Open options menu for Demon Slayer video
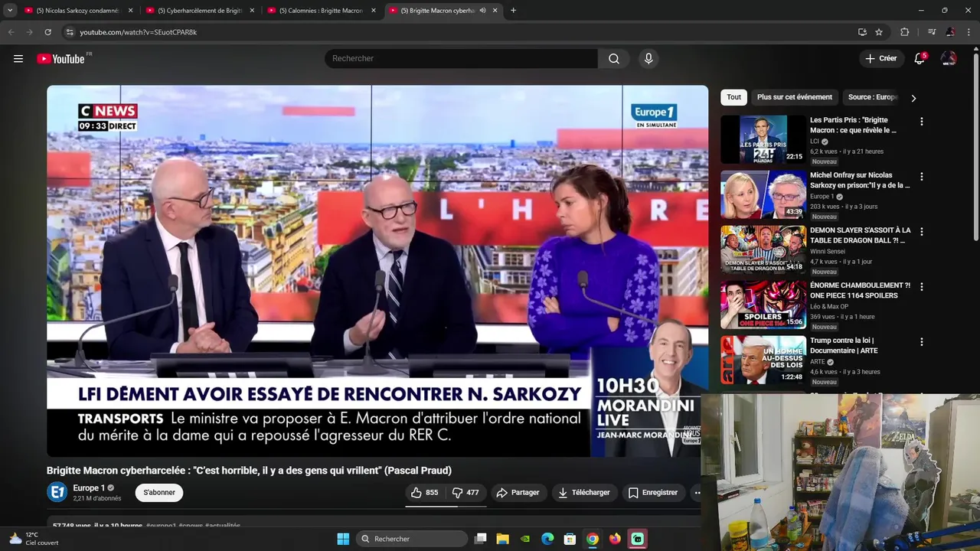This screenshot has height=551, width=980. coord(922,232)
